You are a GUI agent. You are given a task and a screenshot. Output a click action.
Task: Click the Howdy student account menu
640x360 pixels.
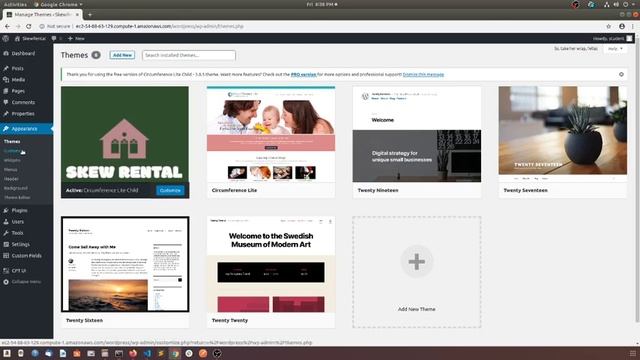pos(612,38)
